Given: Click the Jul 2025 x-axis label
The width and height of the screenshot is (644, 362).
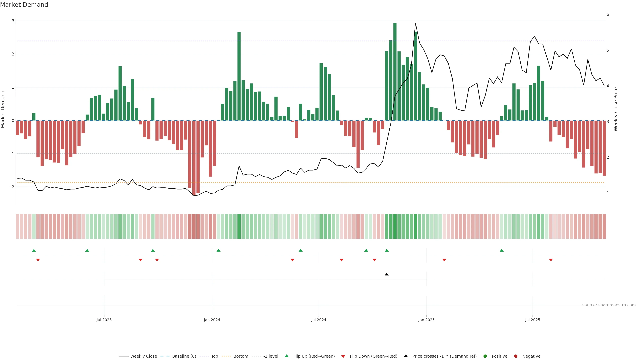Looking at the screenshot, I should point(532,320).
